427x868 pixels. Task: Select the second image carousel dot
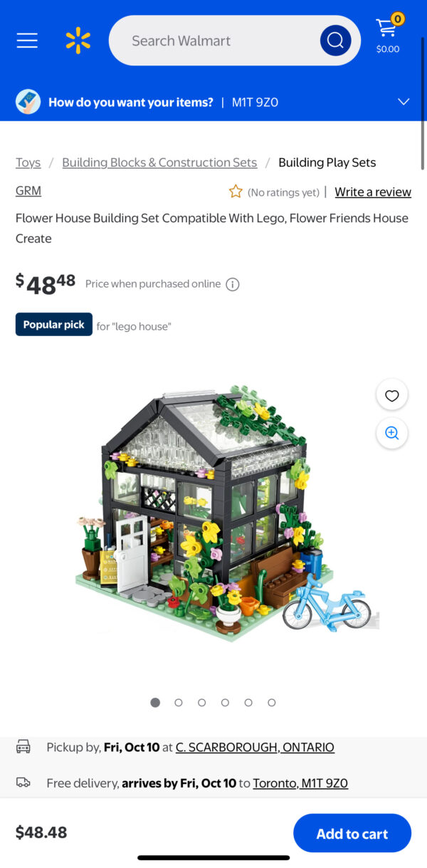179,702
